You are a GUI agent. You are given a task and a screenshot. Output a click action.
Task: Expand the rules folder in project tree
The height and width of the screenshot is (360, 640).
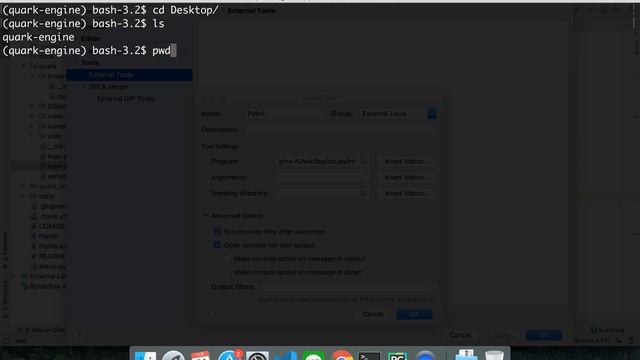[32, 116]
